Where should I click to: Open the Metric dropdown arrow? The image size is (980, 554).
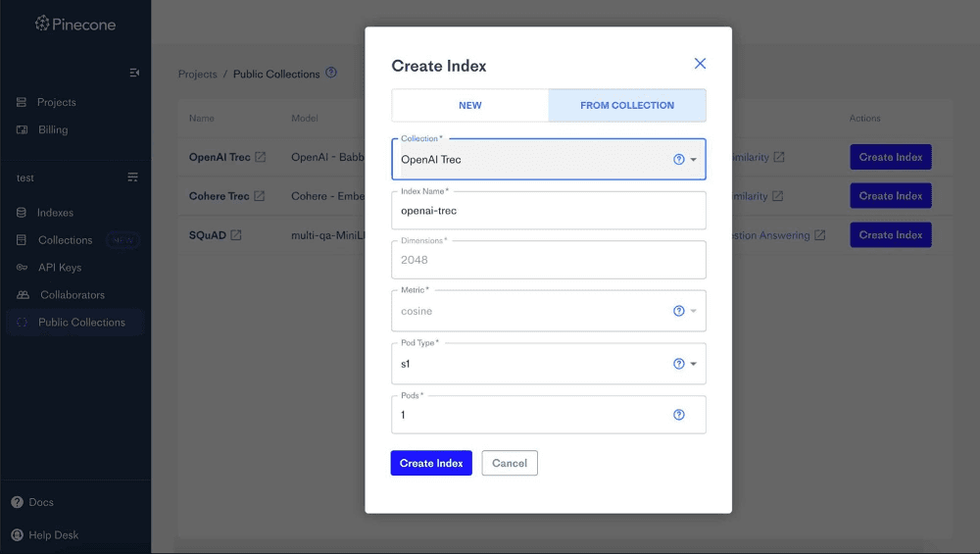tap(693, 311)
